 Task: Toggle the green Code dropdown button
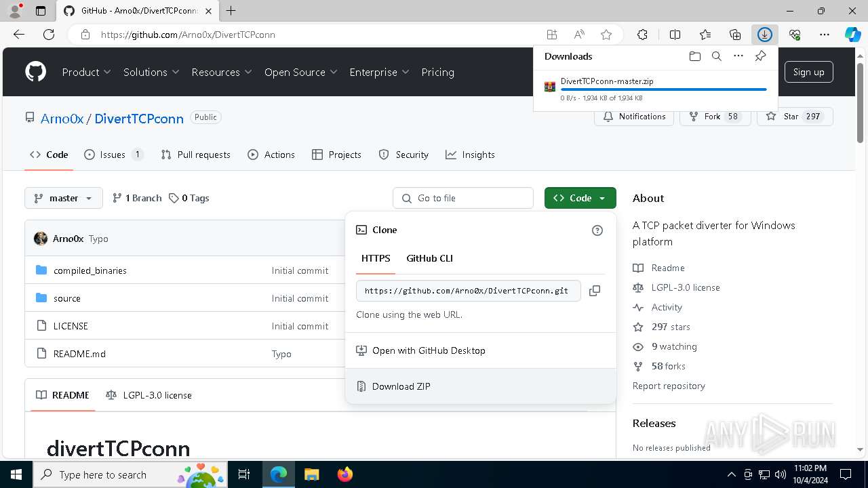(x=580, y=198)
